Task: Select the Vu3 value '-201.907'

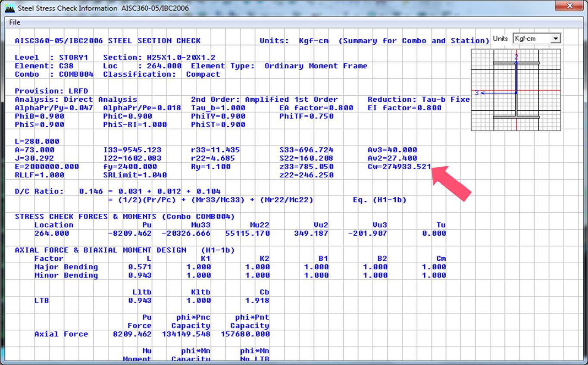Action: point(368,234)
